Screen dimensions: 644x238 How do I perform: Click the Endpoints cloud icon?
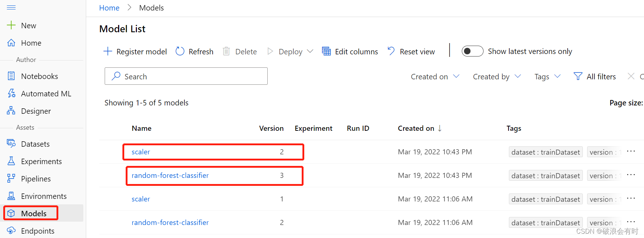pos(11,231)
